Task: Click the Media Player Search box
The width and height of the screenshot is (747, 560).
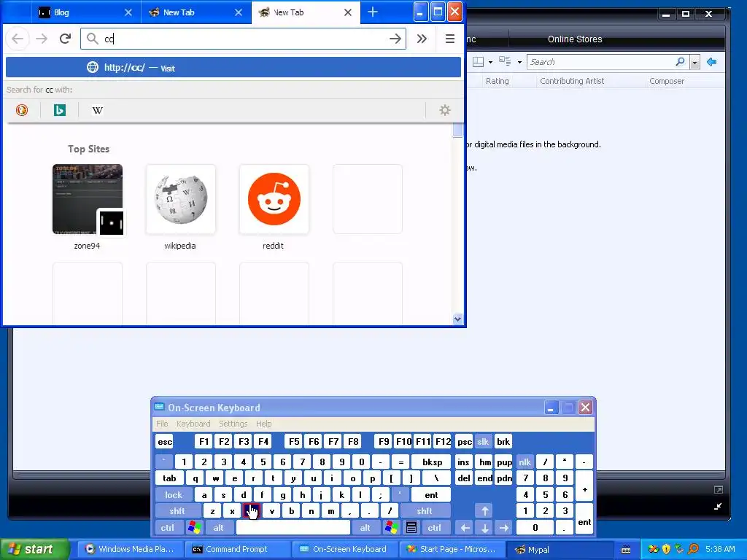Action: pos(601,62)
